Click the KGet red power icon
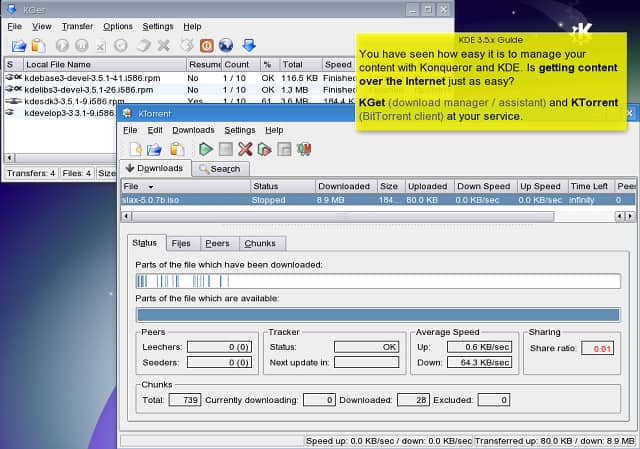 [x=207, y=45]
